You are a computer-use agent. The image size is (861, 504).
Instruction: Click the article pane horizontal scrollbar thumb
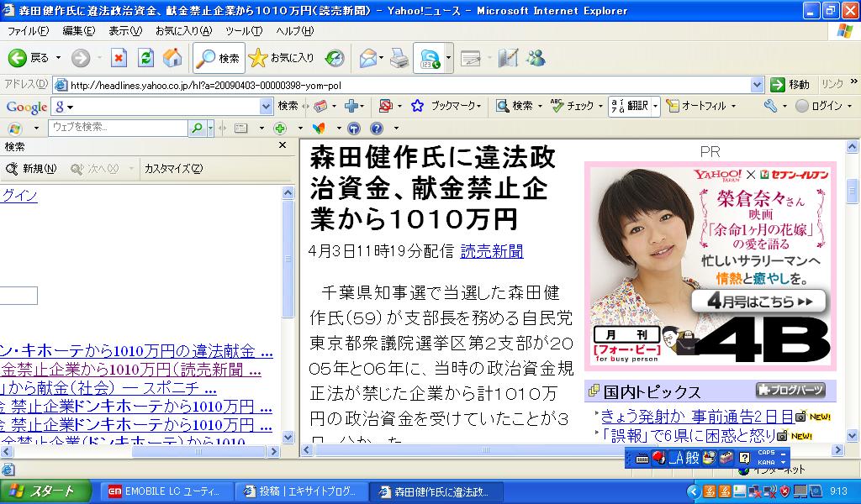click(x=485, y=450)
